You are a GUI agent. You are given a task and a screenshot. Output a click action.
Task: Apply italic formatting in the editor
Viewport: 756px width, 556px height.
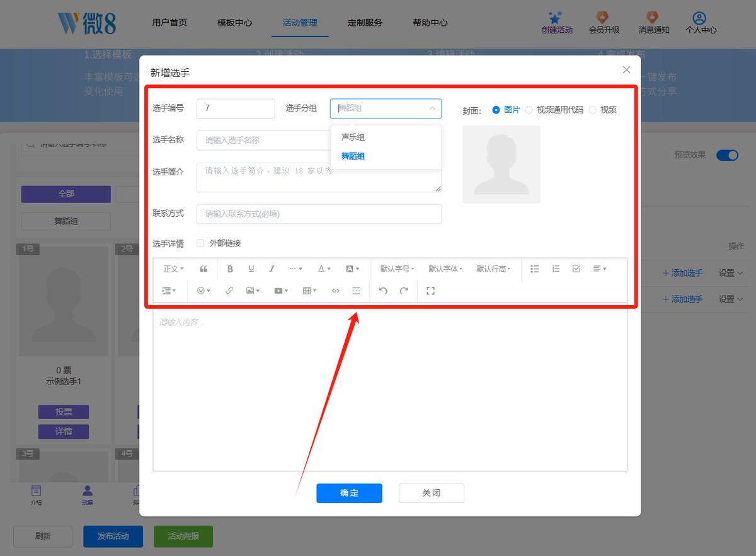[x=272, y=269]
